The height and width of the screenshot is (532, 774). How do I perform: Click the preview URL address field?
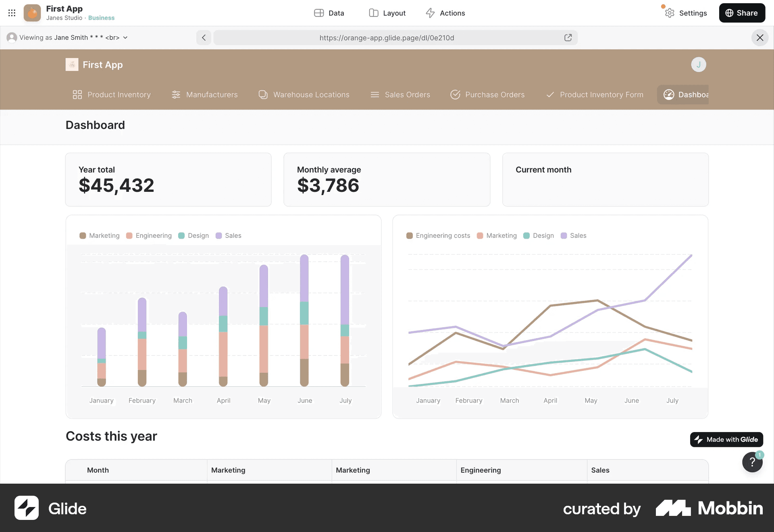(x=387, y=37)
